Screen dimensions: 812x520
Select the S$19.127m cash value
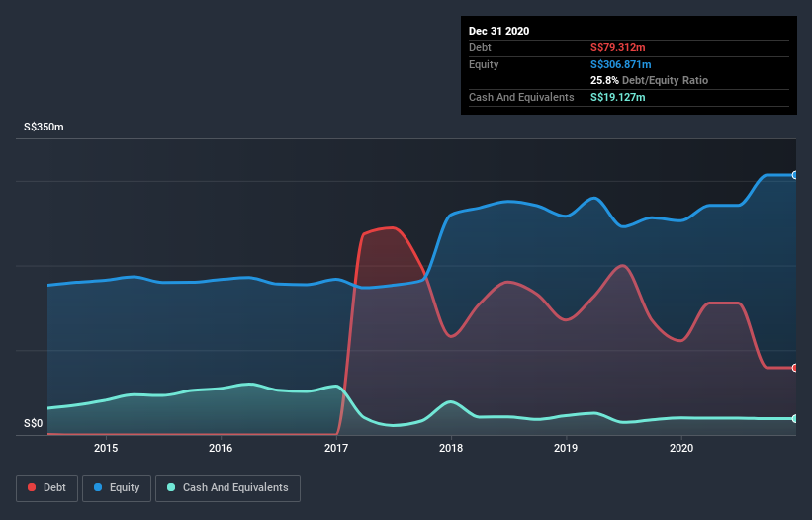coord(618,97)
